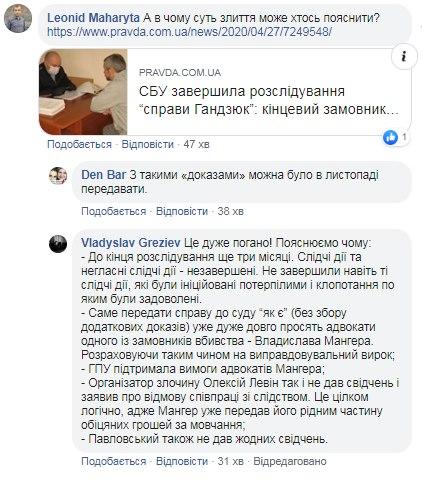422x480 pixels.
Task: Reply to Den Bar's comment via Відповісти
Action: tap(182, 211)
